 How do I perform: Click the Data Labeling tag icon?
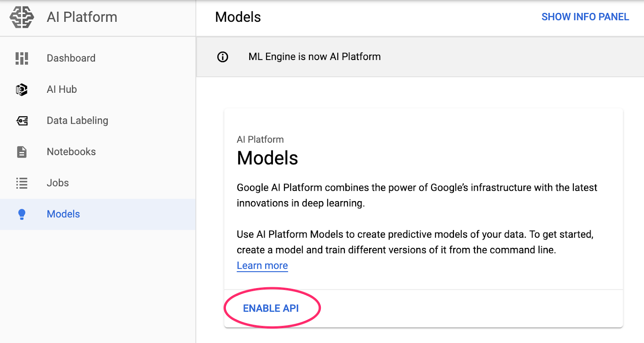click(22, 121)
